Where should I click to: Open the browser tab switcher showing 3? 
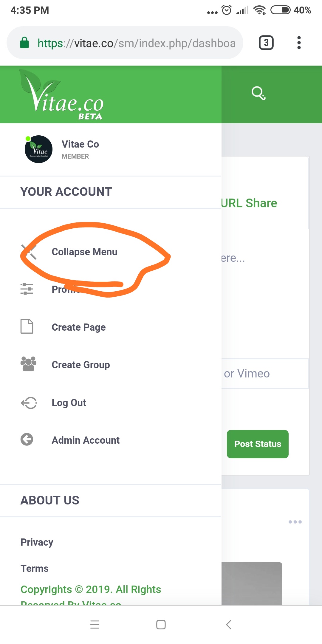pos(266,43)
